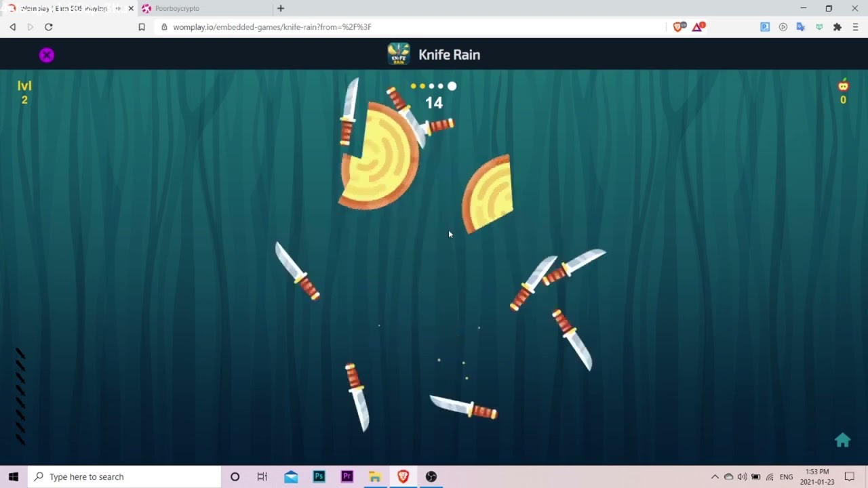Click the spinning wooden log target
Viewport: 868px width, 488px height.
tap(378, 155)
